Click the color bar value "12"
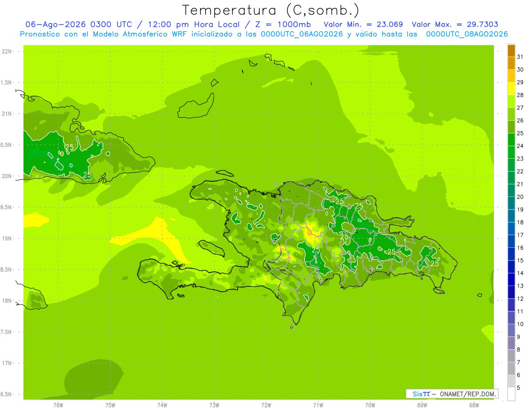This screenshot has width=532, height=411. (520, 298)
